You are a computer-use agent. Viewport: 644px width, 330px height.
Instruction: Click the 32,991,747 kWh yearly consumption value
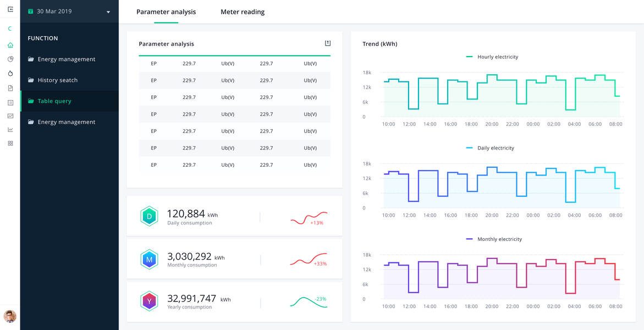point(199,299)
